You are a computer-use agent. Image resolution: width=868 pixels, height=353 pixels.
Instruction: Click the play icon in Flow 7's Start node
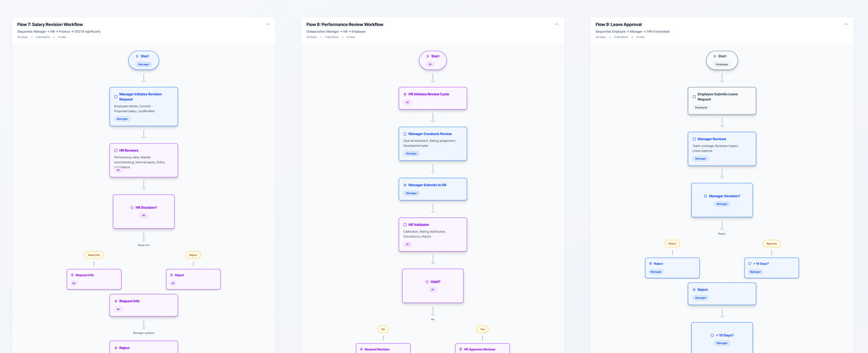[137, 56]
